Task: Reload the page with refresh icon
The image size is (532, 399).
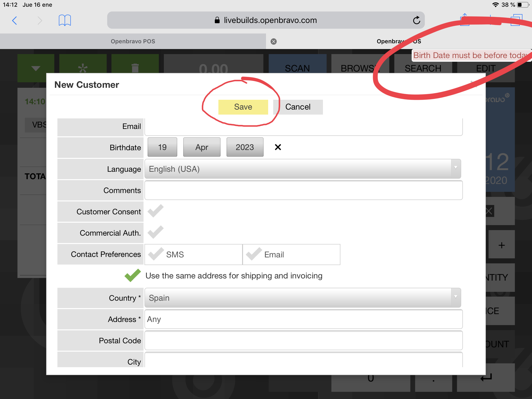Action: pos(416,20)
